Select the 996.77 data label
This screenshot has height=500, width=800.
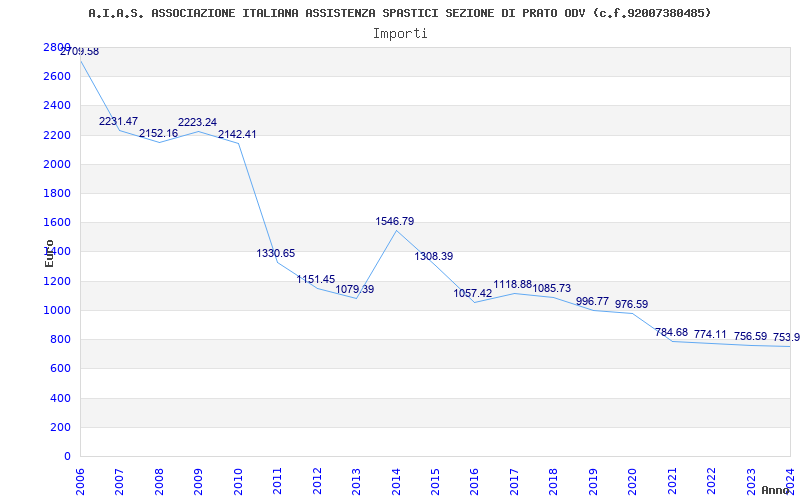tap(592, 302)
